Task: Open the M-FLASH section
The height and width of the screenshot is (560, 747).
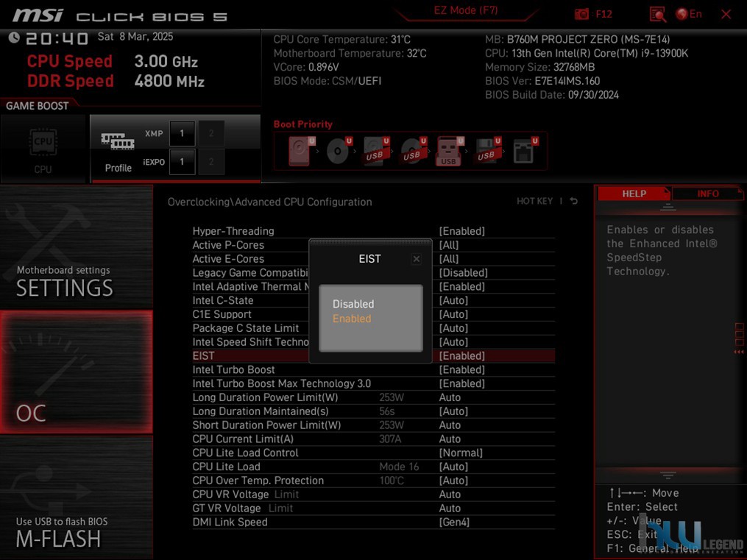Action: point(77,497)
